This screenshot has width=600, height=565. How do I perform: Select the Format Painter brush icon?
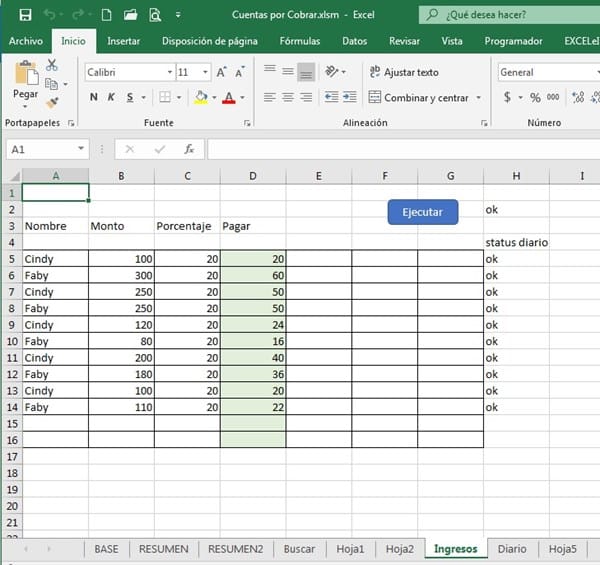52,102
